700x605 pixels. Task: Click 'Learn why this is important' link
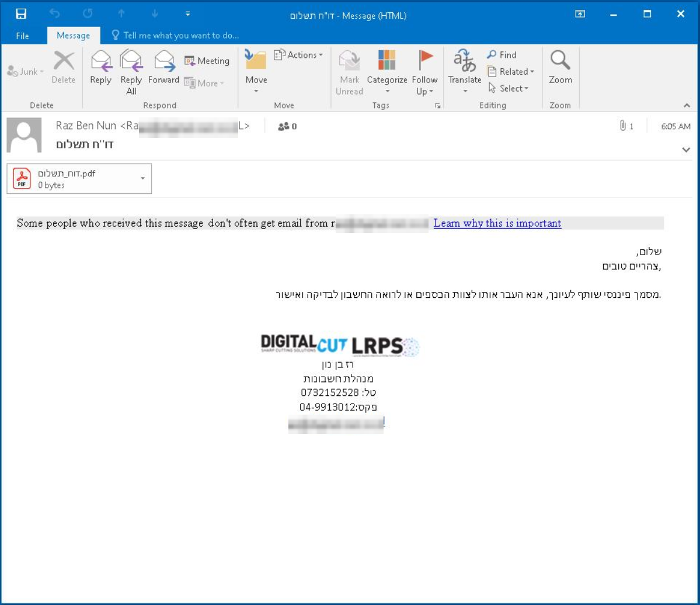(x=497, y=223)
